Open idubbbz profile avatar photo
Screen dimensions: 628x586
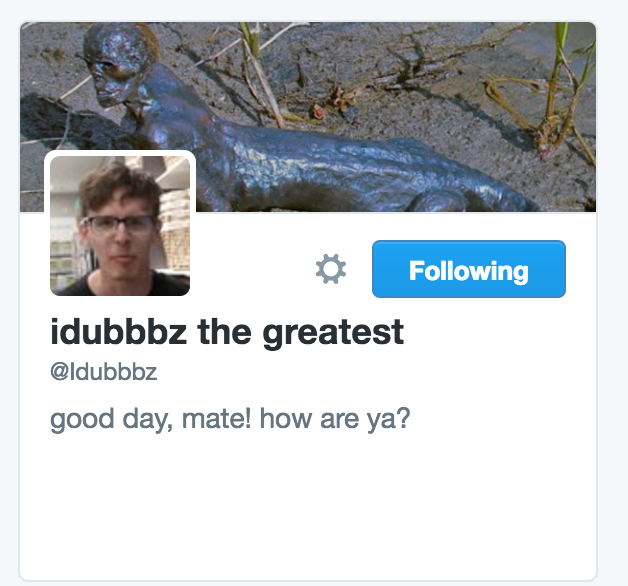coord(120,226)
